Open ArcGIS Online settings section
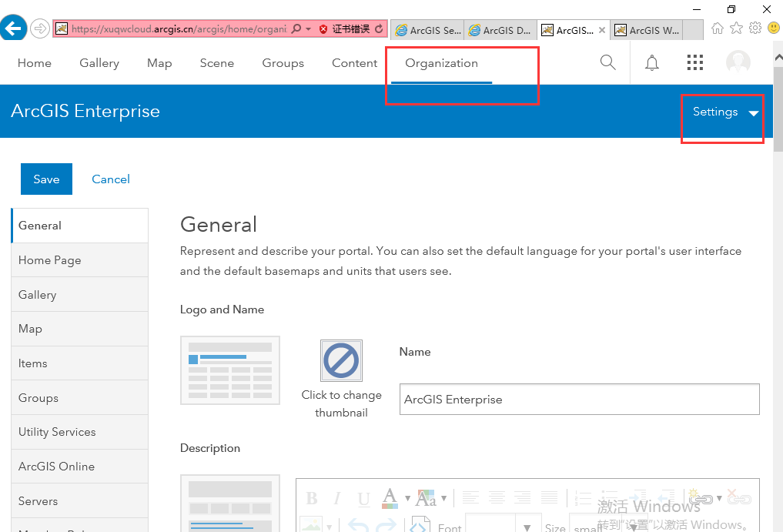This screenshot has height=532, width=783. point(80,467)
